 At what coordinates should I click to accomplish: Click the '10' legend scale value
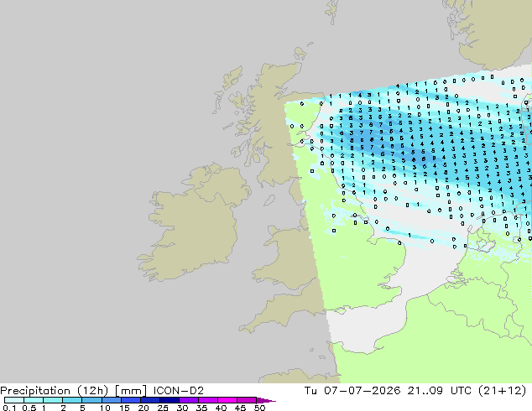(x=105, y=408)
